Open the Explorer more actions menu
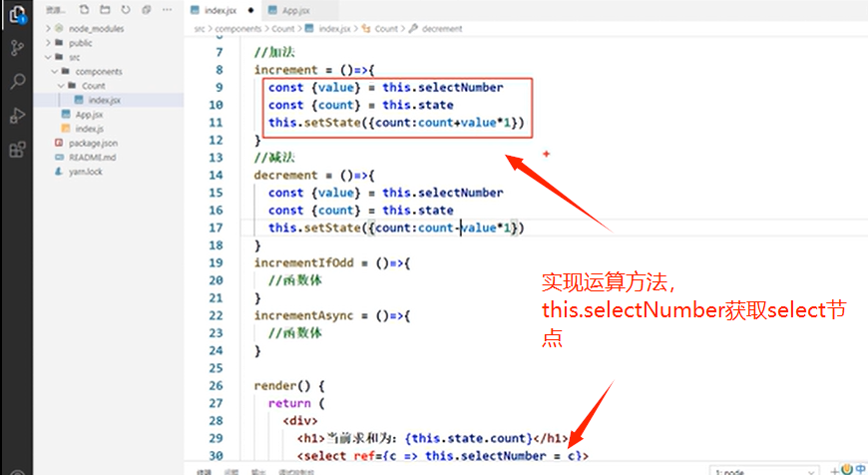 tap(167, 9)
